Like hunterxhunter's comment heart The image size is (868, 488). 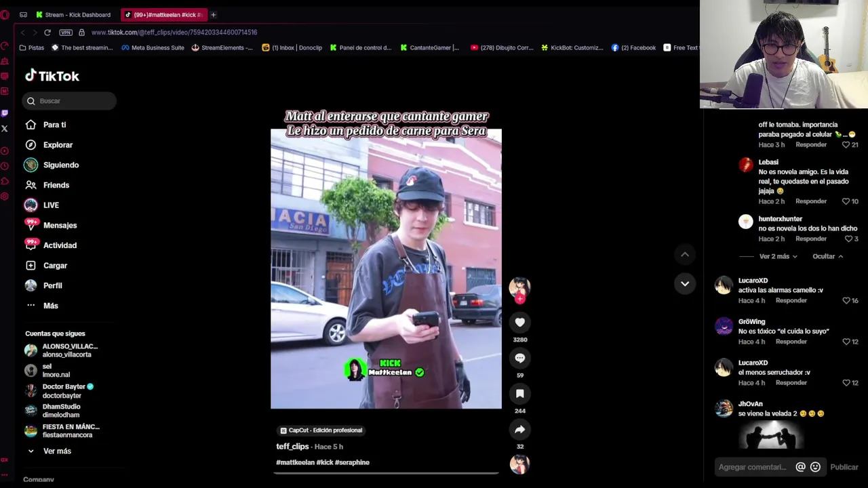848,239
